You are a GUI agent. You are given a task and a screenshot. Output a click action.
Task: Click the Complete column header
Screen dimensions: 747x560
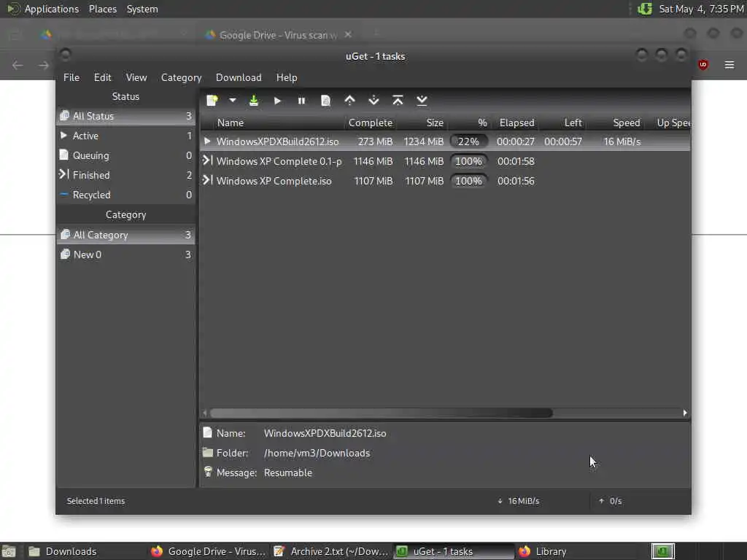[370, 122]
